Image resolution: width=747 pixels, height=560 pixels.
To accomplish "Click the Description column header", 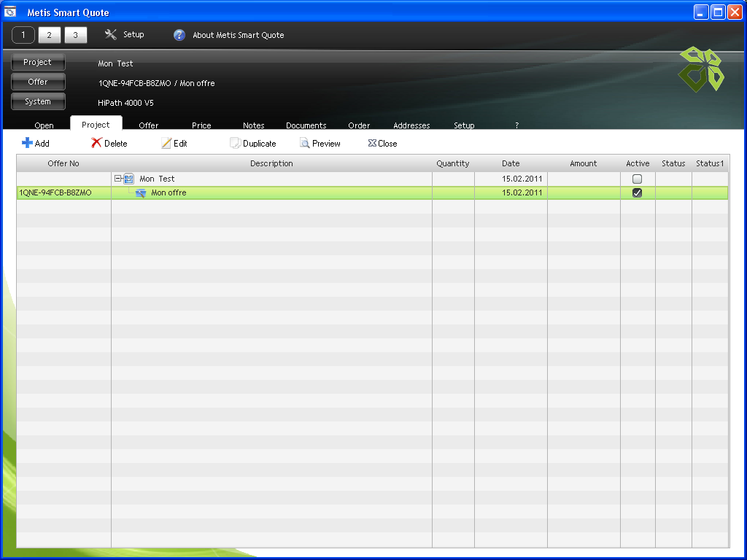I will pyautogui.click(x=271, y=163).
